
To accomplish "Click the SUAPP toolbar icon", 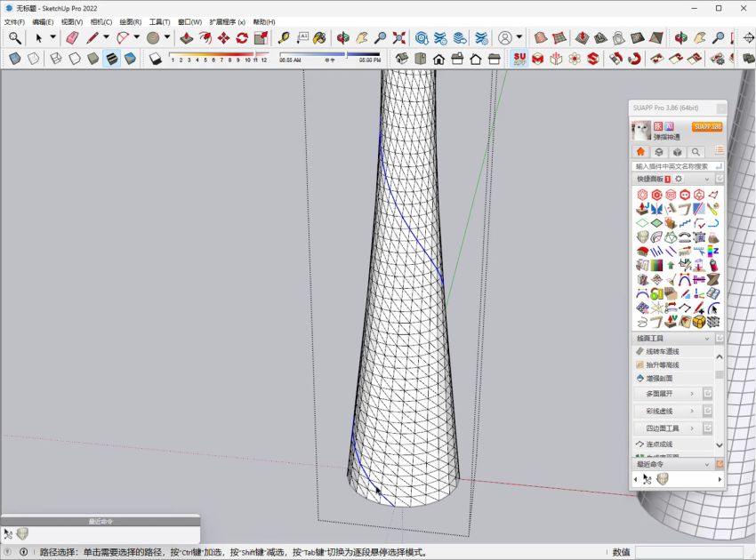I will [519, 59].
